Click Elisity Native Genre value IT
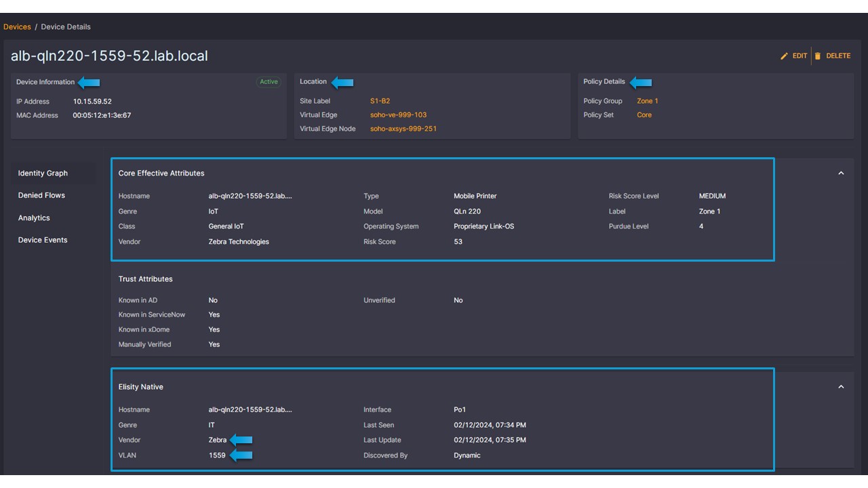Viewport: 868px width, 488px height. [x=212, y=425]
